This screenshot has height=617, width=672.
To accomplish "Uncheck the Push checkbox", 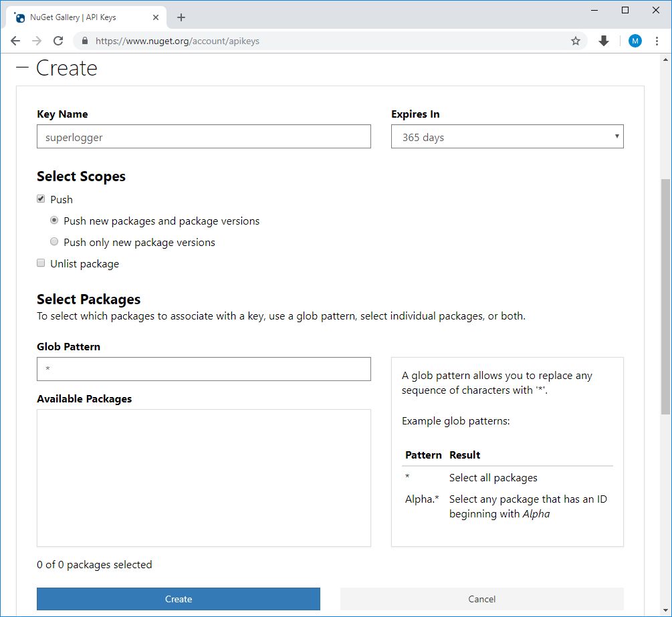I will 41,199.
